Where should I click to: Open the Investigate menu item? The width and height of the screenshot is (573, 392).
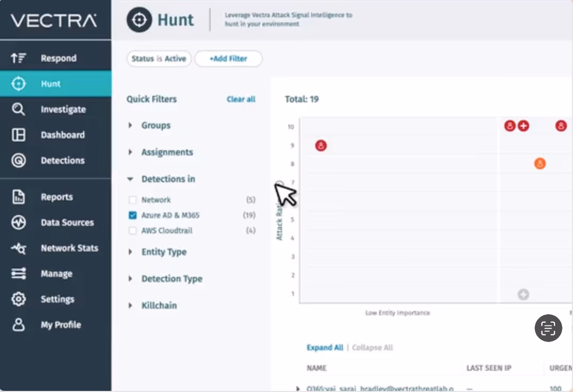pos(55,109)
